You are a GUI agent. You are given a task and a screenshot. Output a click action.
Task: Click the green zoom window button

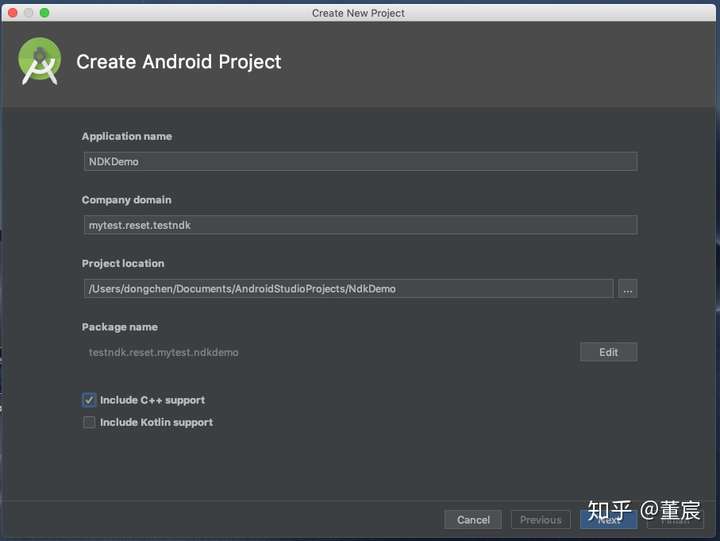(x=44, y=12)
